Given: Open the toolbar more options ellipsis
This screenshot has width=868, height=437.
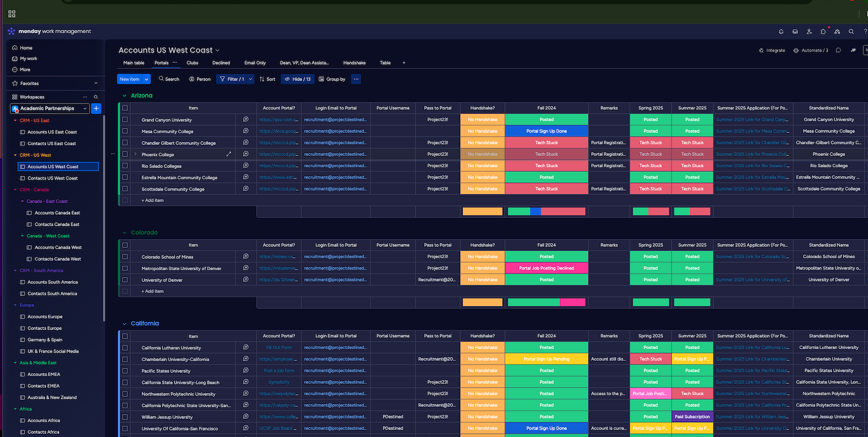Looking at the screenshot, I should pyautogui.click(x=356, y=79).
